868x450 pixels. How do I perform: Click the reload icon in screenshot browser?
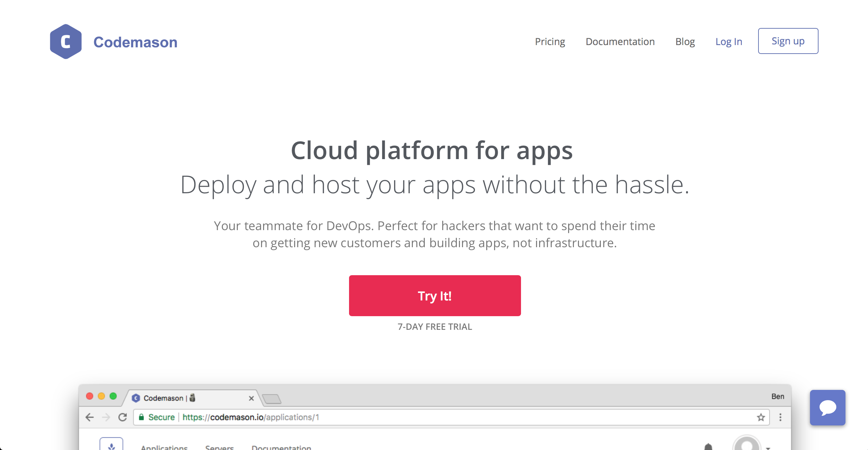[122, 417]
